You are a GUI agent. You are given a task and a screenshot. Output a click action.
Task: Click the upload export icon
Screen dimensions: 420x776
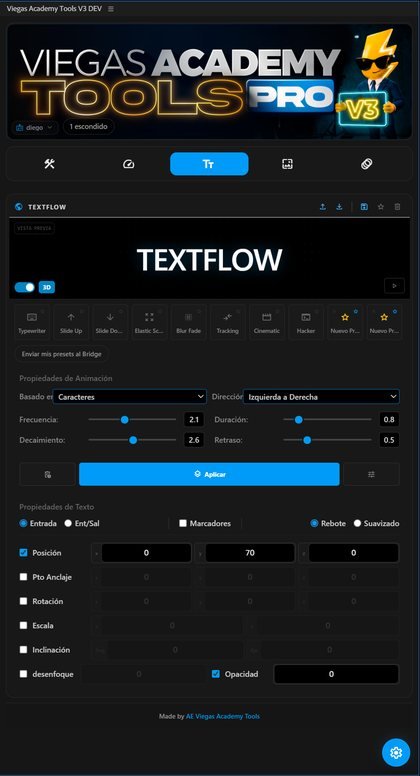coord(323,207)
